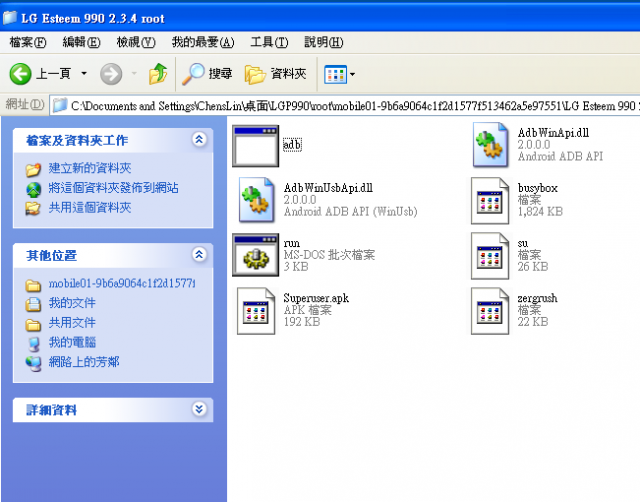This screenshot has height=502, width=640.
Task: Click the AdbWinUsbApi.dll file name
Action: tap(328, 188)
